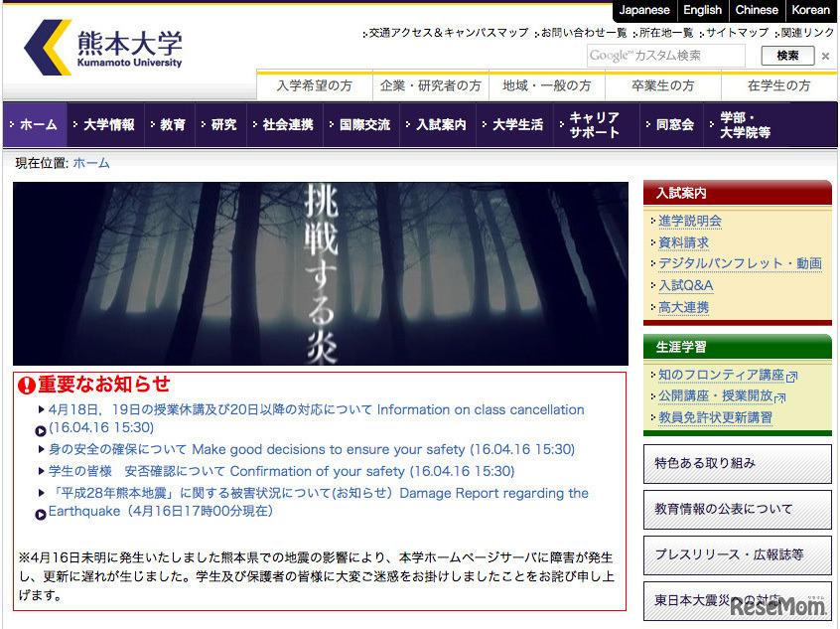Open サイトマップ link

pyautogui.click(x=737, y=33)
